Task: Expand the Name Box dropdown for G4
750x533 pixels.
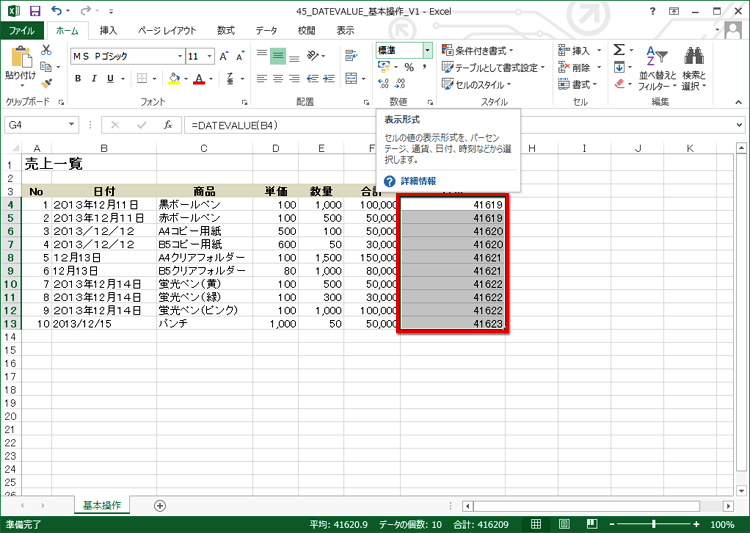Action: [71, 125]
